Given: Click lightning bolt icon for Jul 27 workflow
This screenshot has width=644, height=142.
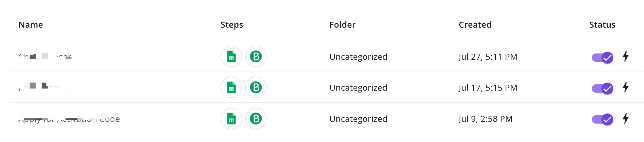Looking at the screenshot, I should coord(626,56).
